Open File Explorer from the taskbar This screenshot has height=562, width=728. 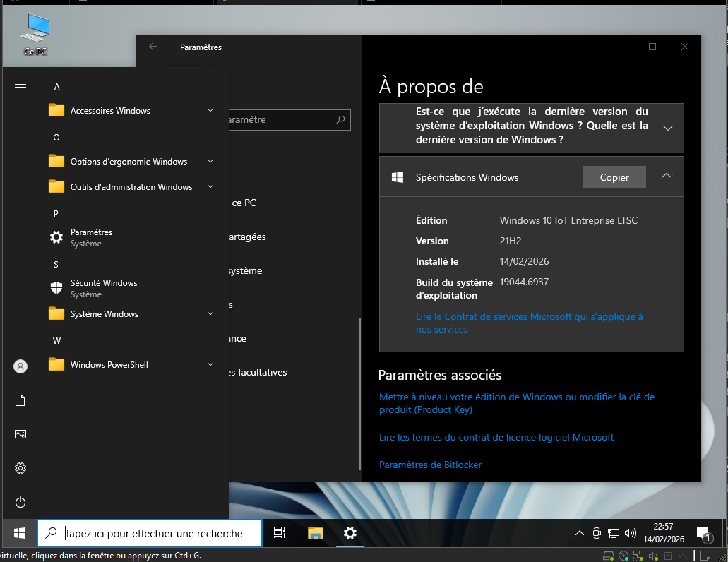pos(315,533)
